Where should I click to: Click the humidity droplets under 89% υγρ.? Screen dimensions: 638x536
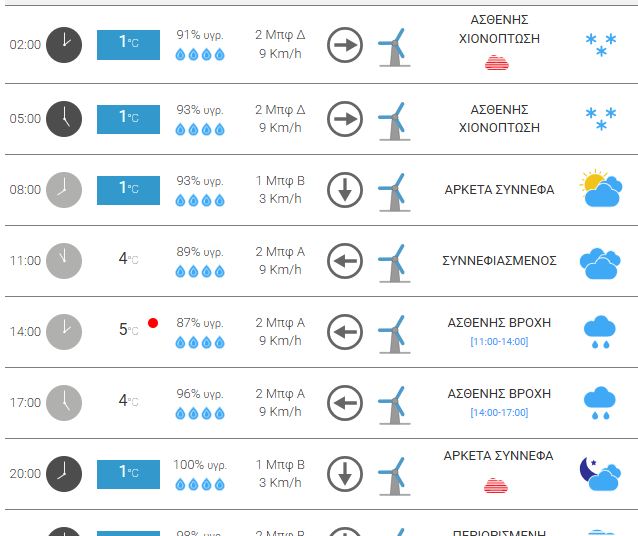coord(200,271)
